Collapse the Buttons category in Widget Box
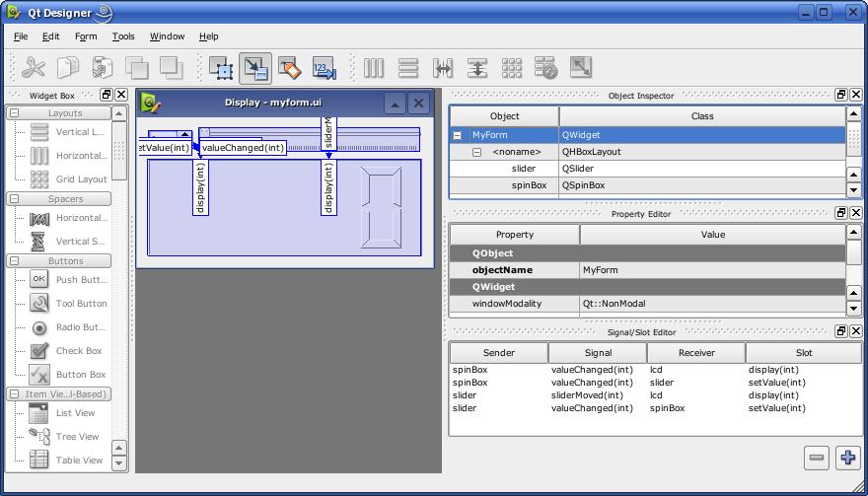Image resolution: width=868 pixels, height=496 pixels. [15, 260]
